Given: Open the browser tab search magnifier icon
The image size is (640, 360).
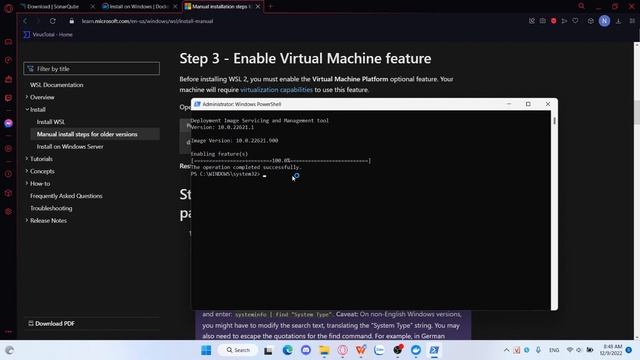Looking at the screenshot, I should (x=581, y=6).
